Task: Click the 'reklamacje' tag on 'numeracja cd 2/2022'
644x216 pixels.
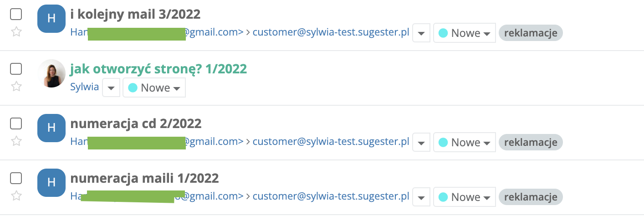Action: point(531,142)
